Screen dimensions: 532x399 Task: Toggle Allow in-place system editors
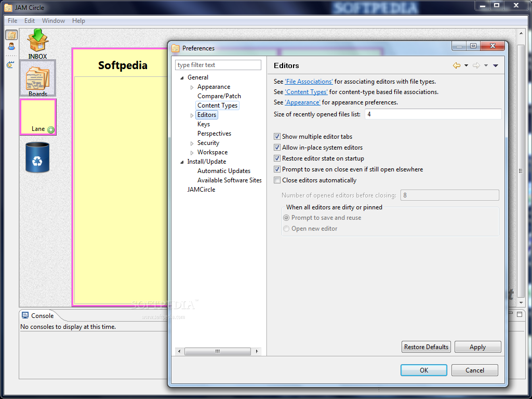pyautogui.click(x=277, y=148)
